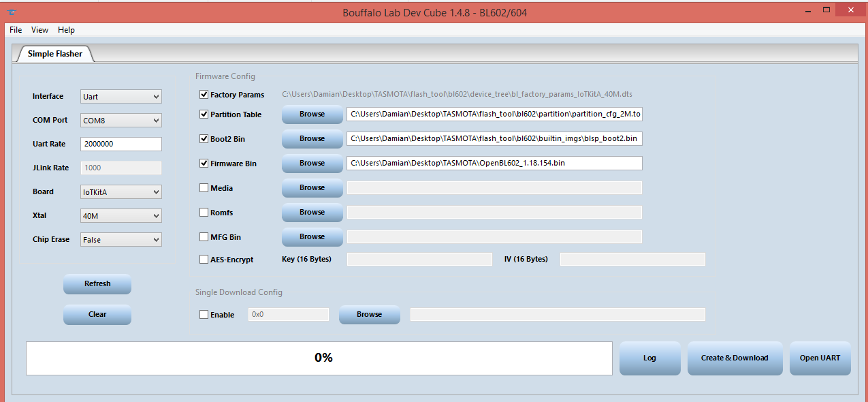
Task: Click the Key (16 Bytes) label
Action: click(x=306, y=259)
